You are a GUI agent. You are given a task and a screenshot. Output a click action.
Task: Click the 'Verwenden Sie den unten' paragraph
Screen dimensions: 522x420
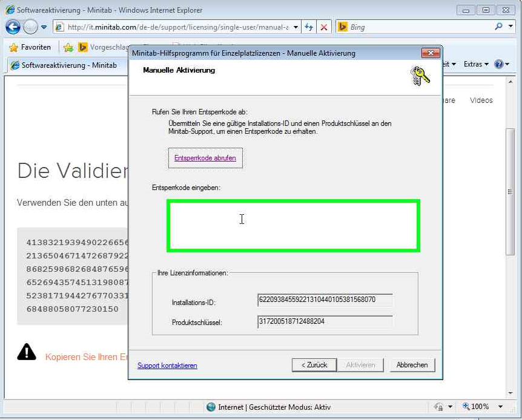click(x=72, y=203)
